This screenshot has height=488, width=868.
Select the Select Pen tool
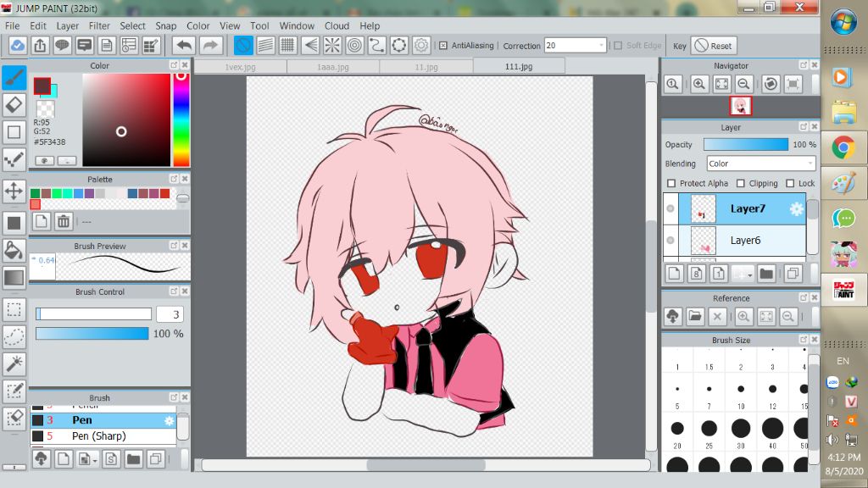pyautogui.click(x=14, y=391)
